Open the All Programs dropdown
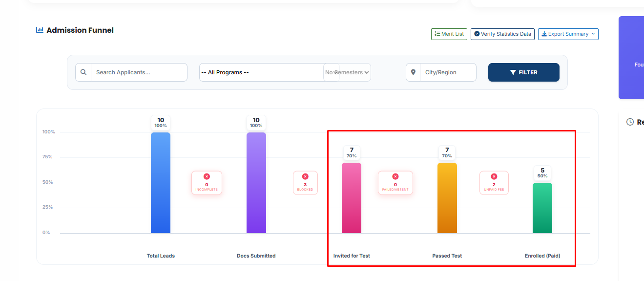The width and height of the screenshot is (644, 281). pyautogui.click(x=270, y=72)
